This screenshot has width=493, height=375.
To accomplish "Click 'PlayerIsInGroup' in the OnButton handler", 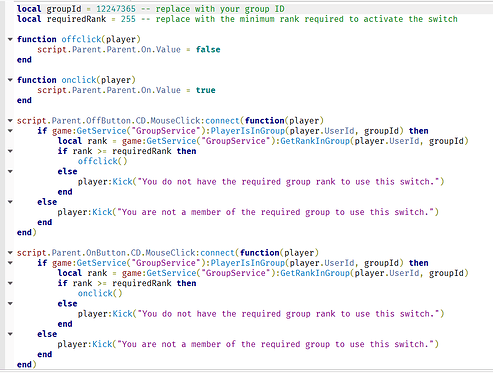I will pos(247,263).
